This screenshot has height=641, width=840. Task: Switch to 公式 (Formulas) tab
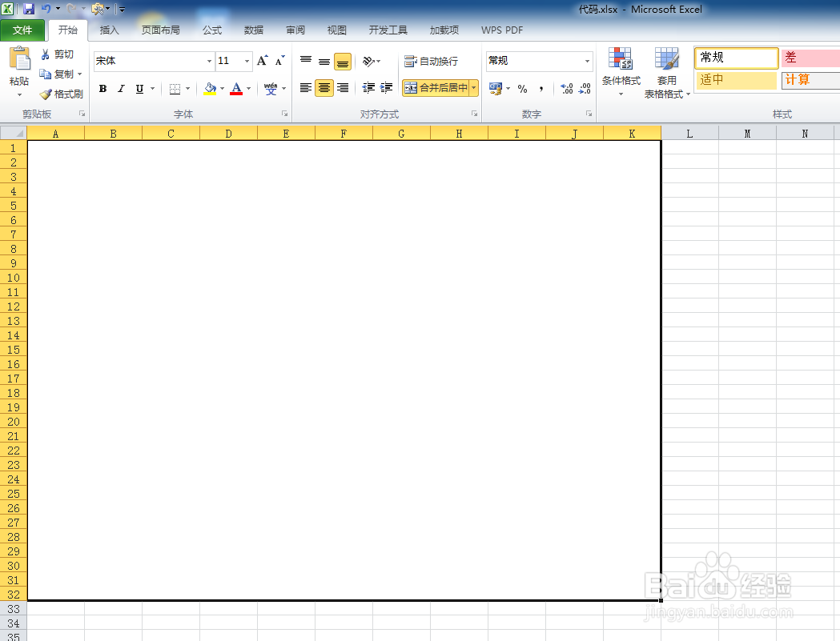point(212,30)
